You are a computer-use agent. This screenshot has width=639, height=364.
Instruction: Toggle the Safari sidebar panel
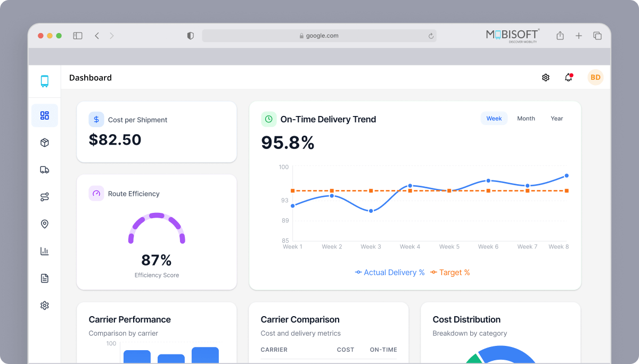[x=78, y=35]
